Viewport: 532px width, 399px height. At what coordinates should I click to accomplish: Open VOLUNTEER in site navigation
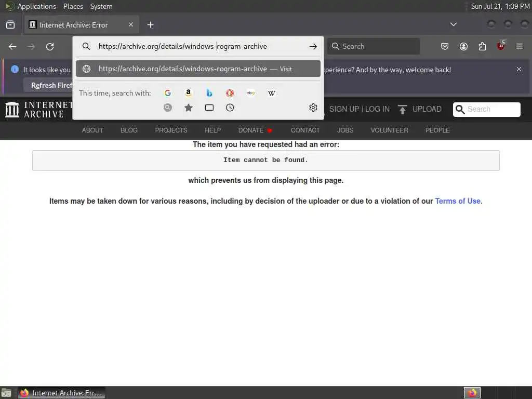tap(389, 130)
